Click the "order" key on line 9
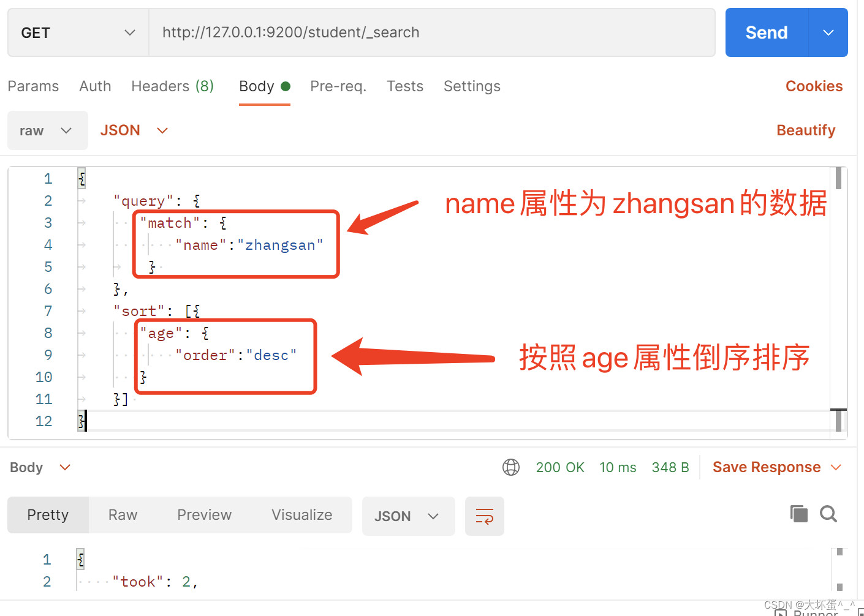 pyautogui.click(x=205, y=355)
